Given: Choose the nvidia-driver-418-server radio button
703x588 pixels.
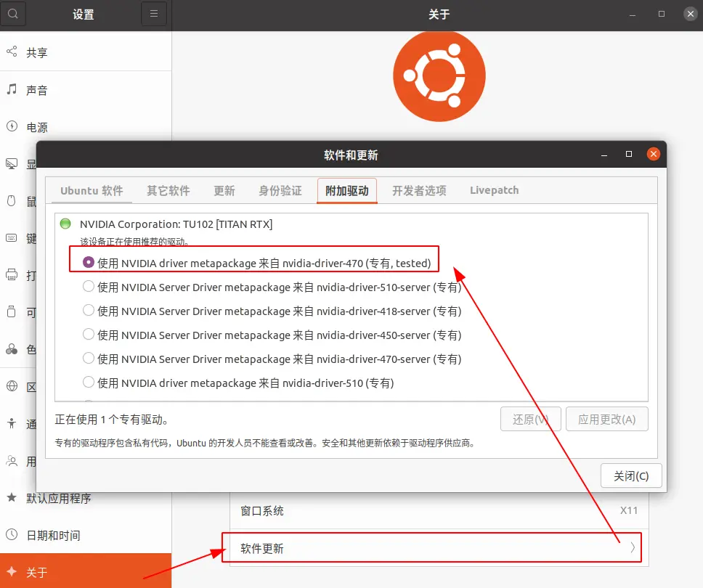Looking at the screenshot, I should (89, 311).
